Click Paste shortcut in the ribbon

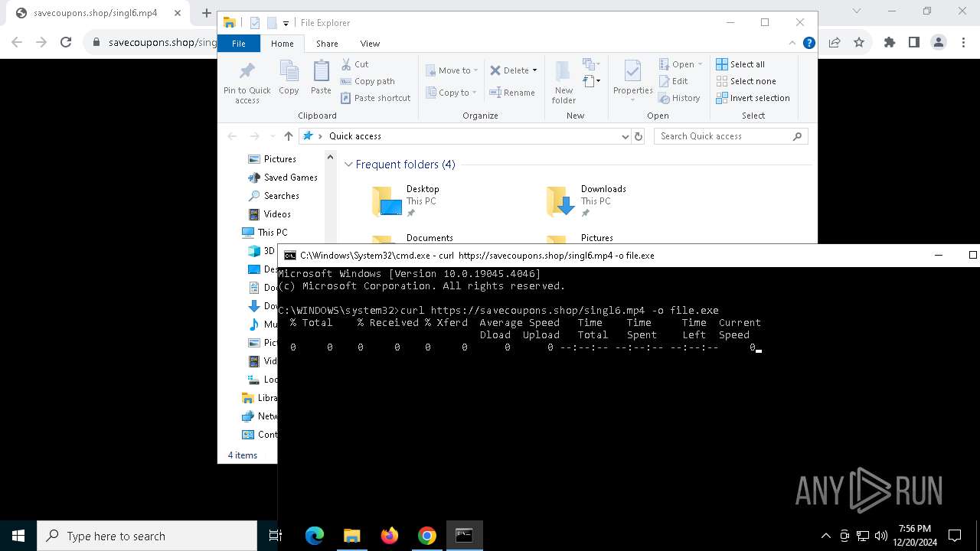(375, 98)
